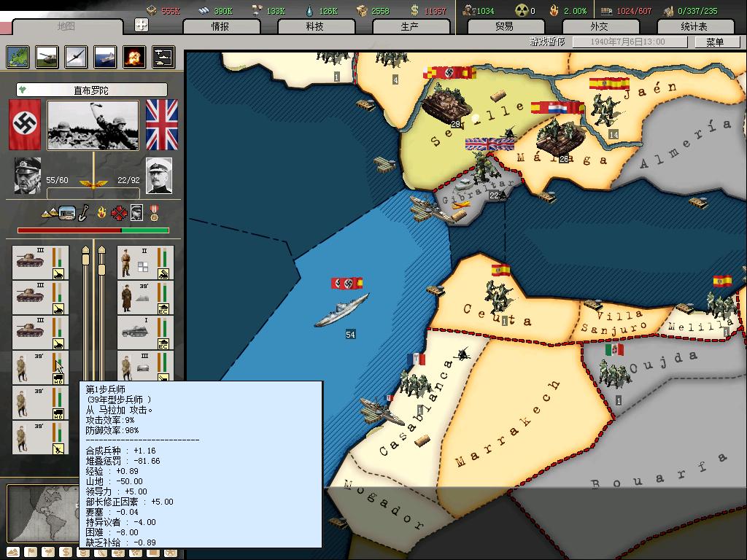Click the 11357 money resource value
747x560 pixels.
pyautogui.click(x=436, y=10)
